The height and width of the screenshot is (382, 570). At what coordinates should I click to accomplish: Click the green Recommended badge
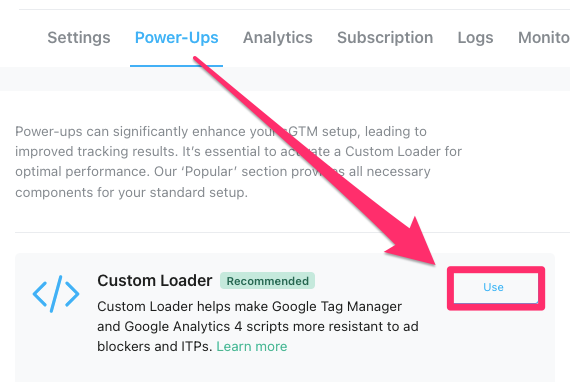(x=268, y=281)
